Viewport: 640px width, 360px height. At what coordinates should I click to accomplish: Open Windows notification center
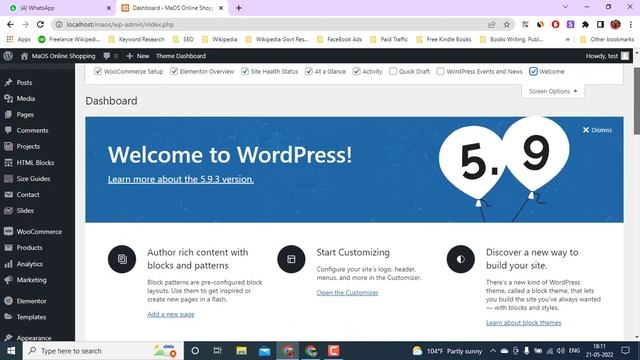pyautogui.click(x=625, y=351)
